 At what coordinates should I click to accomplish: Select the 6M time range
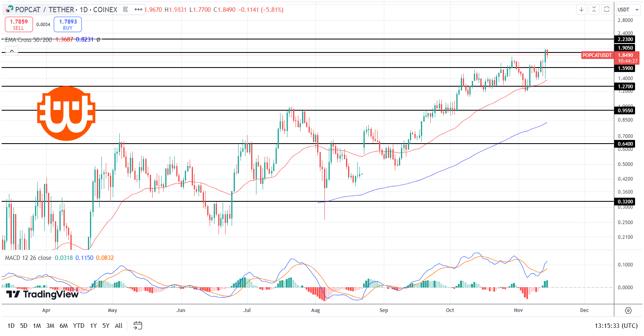pos(64,325)
